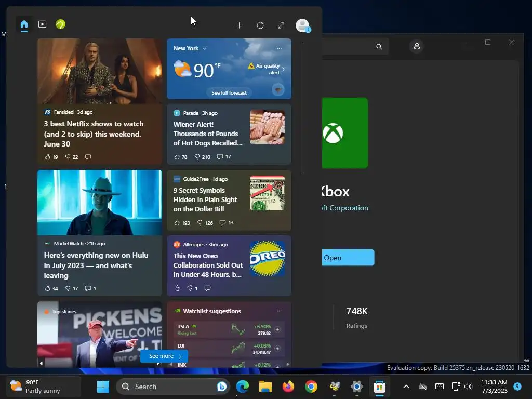View comments on Guide2Free dollar story

(227, 223)
